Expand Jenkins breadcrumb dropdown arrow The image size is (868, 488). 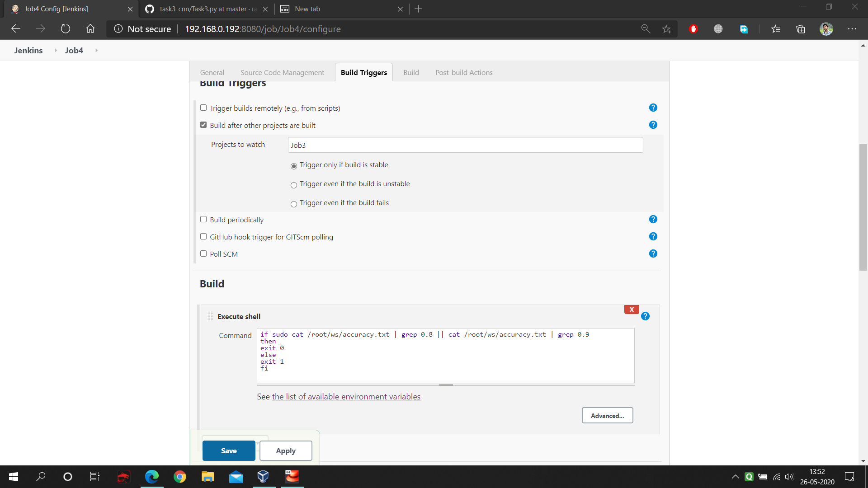click(x=56, y=50)
